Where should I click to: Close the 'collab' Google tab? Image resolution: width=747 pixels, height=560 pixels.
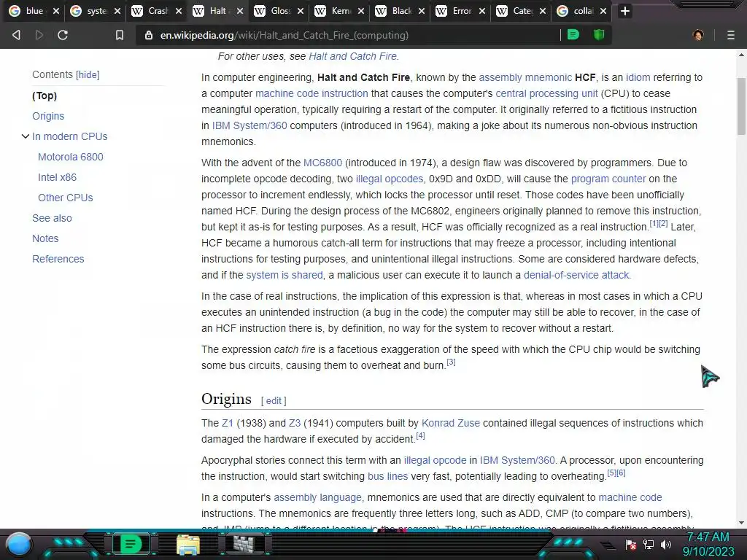tap(603, 11)
